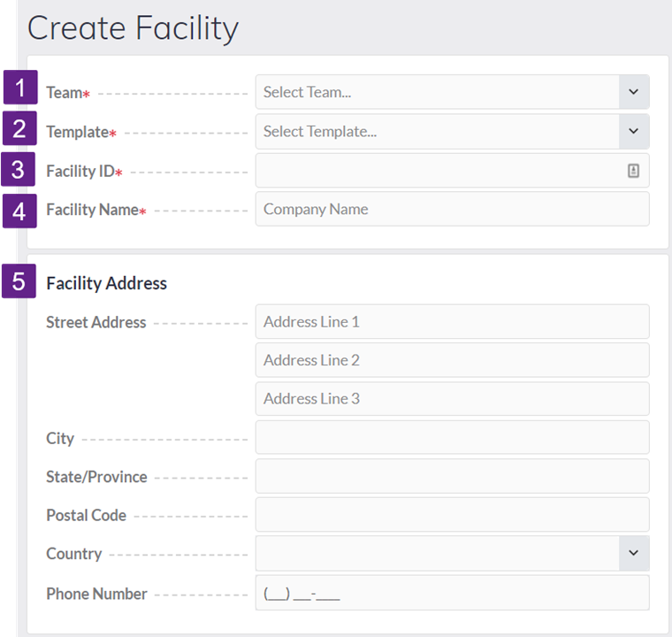Image resolution: width=672 pixels, height=637 pixels.
Task: Click the Facility Name (Company Name) field
Action: [x=452, y=210]
